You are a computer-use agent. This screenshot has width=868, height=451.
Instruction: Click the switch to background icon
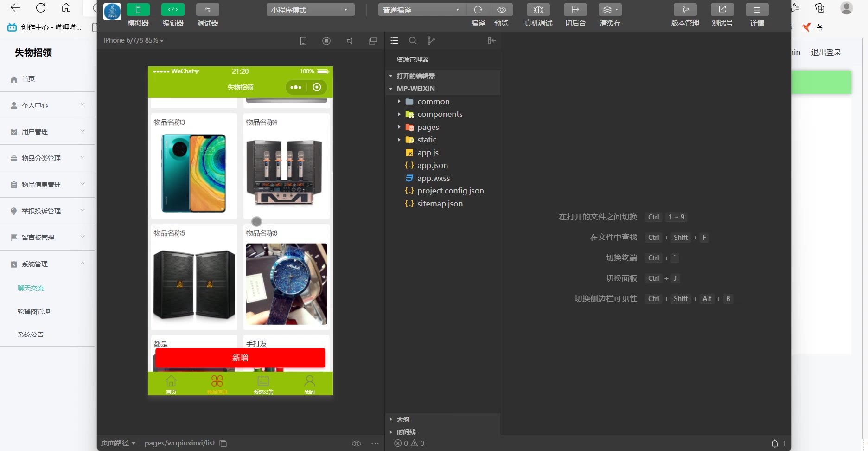coord(575,10)
